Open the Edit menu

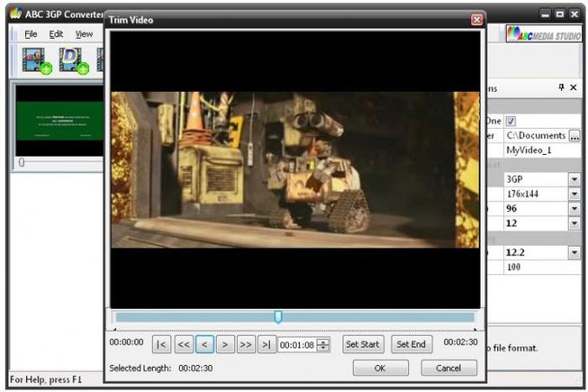coord(56,34)
